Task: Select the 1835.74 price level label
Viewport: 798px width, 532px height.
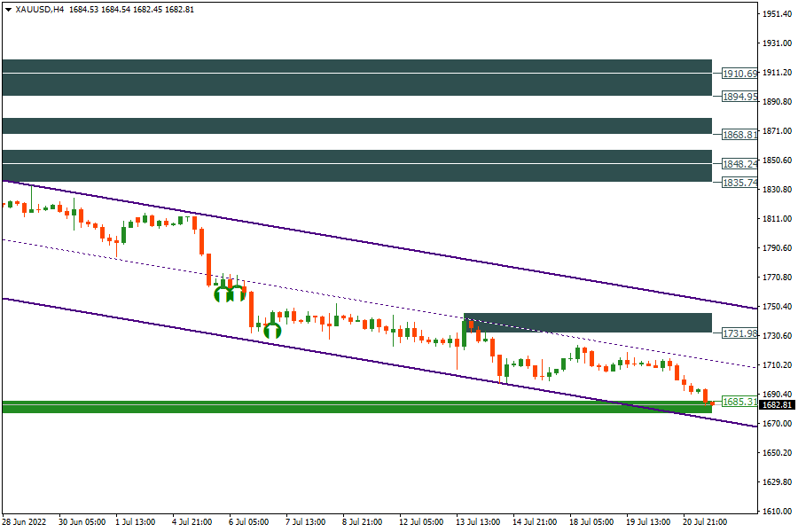Action: point(739,183)
